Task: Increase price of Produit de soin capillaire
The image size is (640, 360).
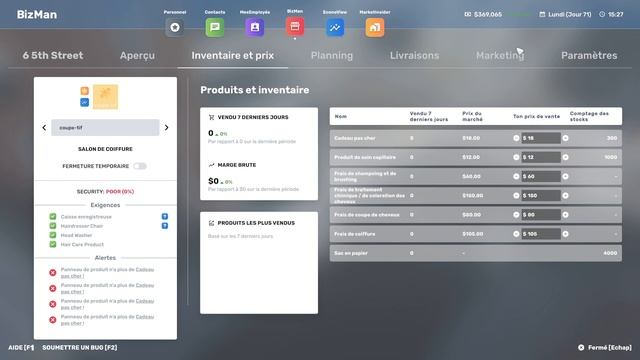Action: 565,157
